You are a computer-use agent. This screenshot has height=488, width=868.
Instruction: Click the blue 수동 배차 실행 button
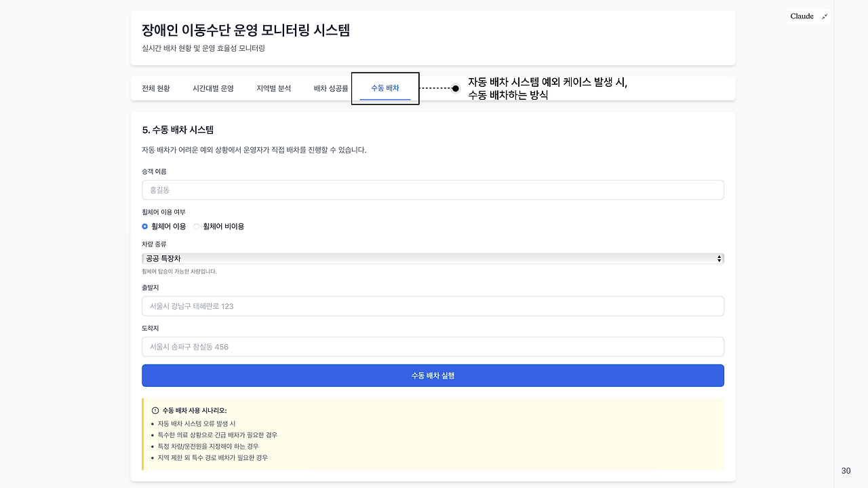[432, 375]
